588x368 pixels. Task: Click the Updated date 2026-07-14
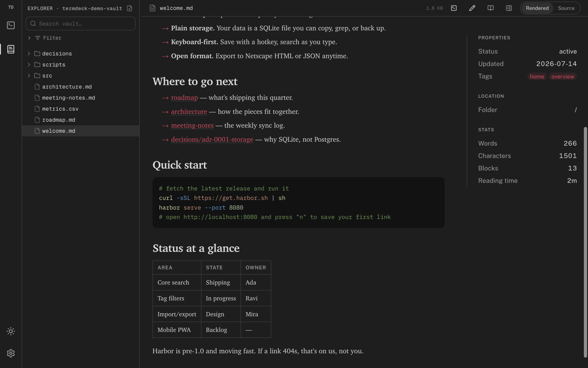click(557, 64)
